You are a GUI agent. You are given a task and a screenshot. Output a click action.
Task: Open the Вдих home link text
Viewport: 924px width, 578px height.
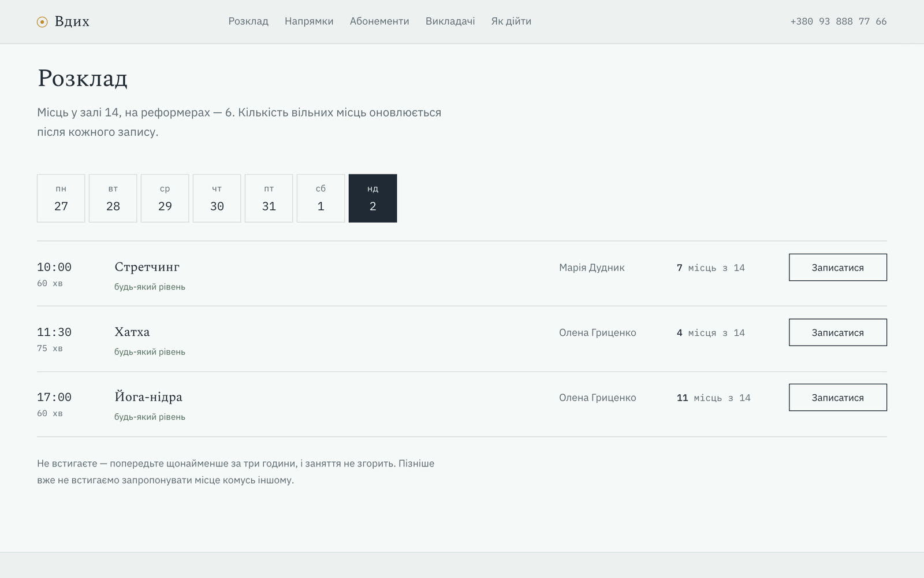click(72, 21)
